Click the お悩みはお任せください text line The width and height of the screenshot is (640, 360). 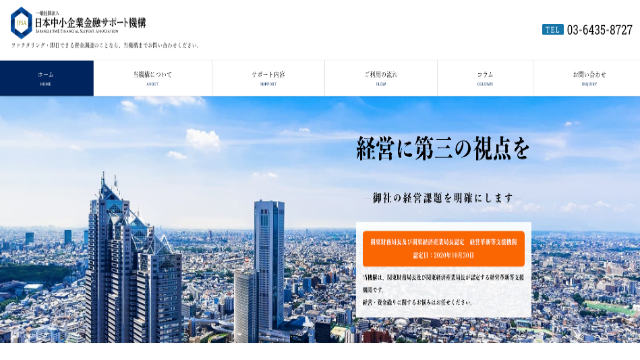pos(418,302)
